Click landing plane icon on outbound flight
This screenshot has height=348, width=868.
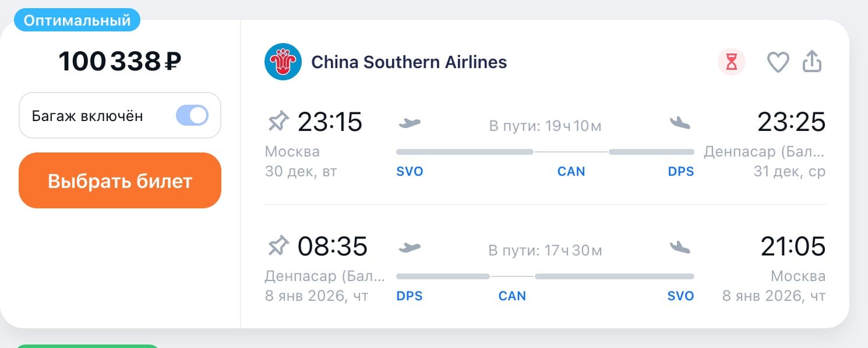[x=680, y=123]
